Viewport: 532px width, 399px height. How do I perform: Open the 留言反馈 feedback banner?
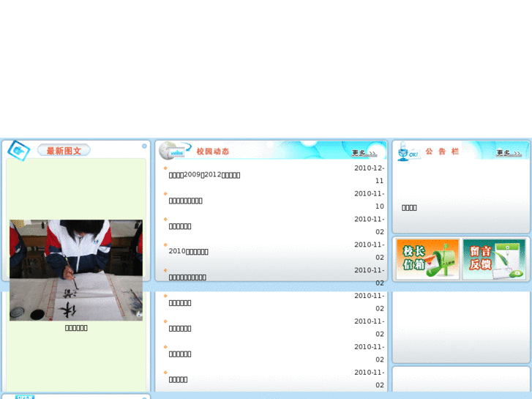point(494,259)
